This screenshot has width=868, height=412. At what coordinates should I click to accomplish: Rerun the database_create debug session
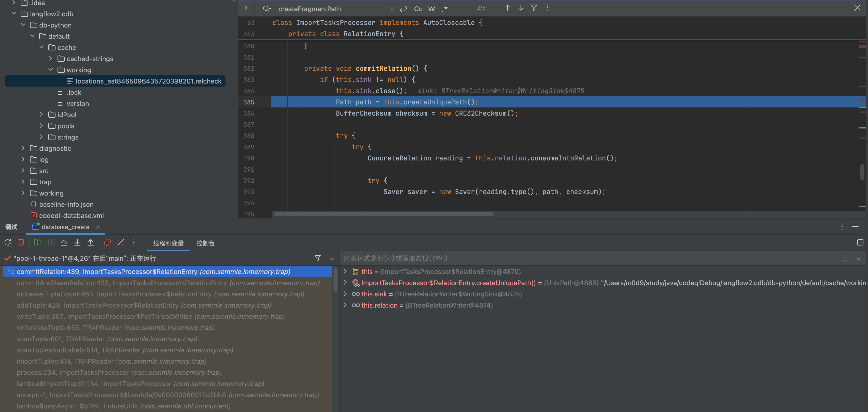(x=8, y=242)
